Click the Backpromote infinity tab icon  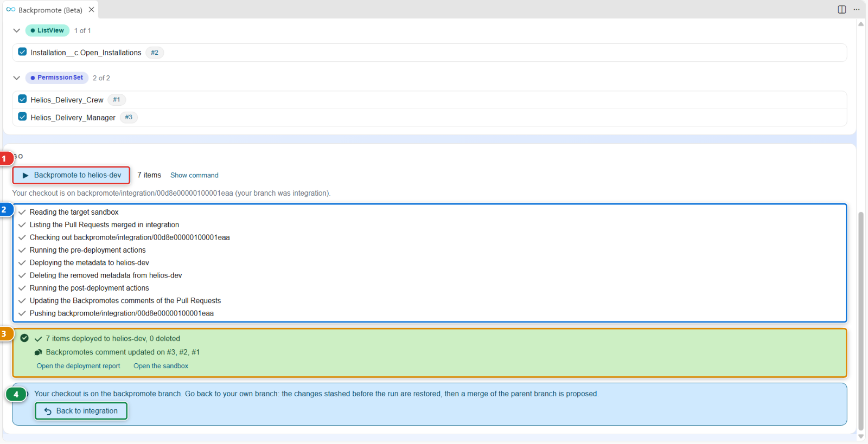[x=11, y=9]
